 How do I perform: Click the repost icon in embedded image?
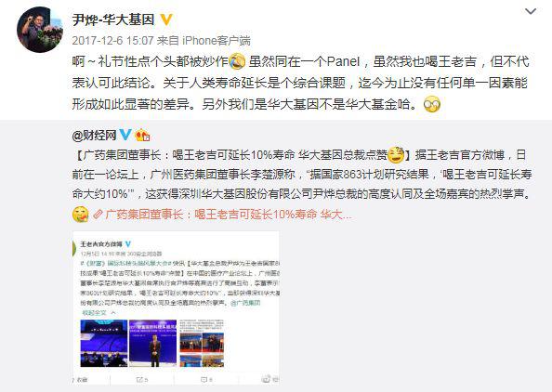point(139,380)
